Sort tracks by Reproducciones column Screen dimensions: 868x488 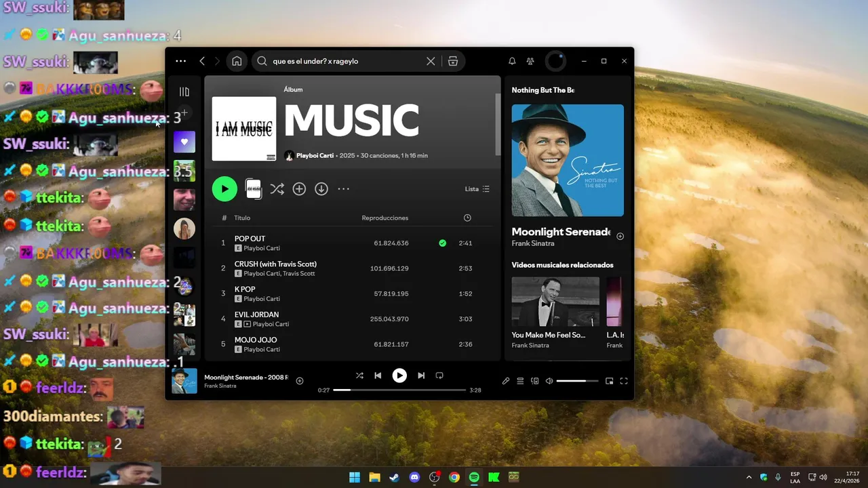pyautogui.click(x=385, y=218)
